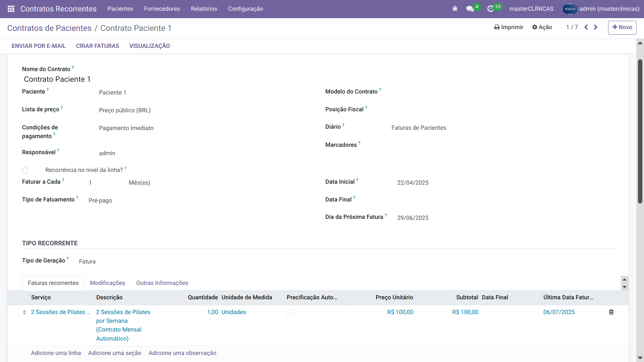
Task: Click the page vertical scrollbar thumb
Action: (x=640, y=131)
